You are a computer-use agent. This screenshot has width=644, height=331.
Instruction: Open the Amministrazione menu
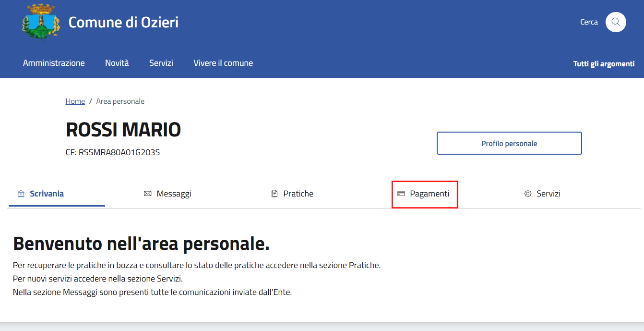coord(54,63)
